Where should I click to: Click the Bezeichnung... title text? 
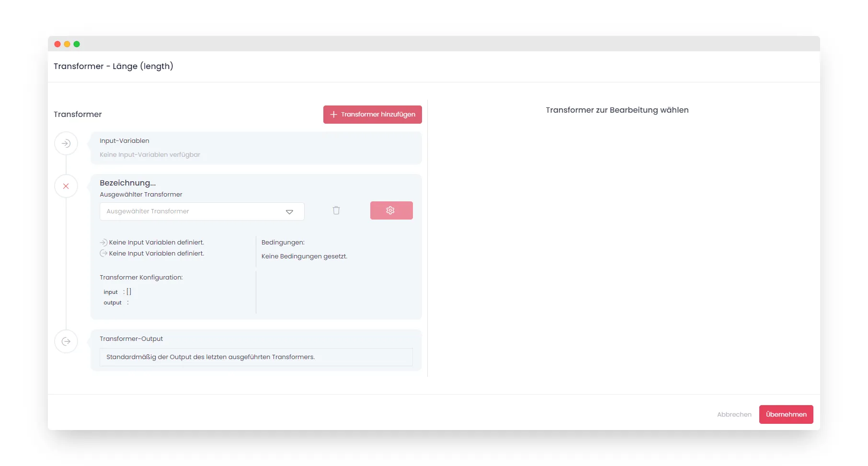128,183
